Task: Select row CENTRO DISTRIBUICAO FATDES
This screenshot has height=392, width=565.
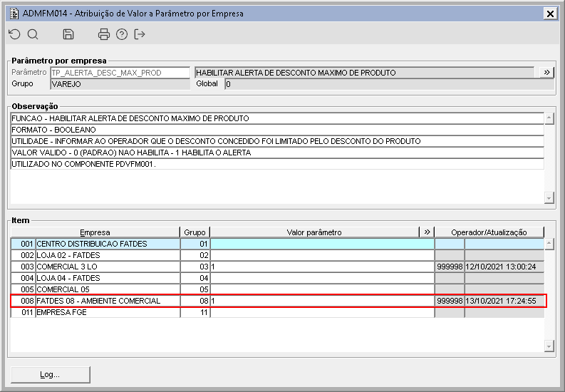Action: pyautogui.click(x=277, y=244)
